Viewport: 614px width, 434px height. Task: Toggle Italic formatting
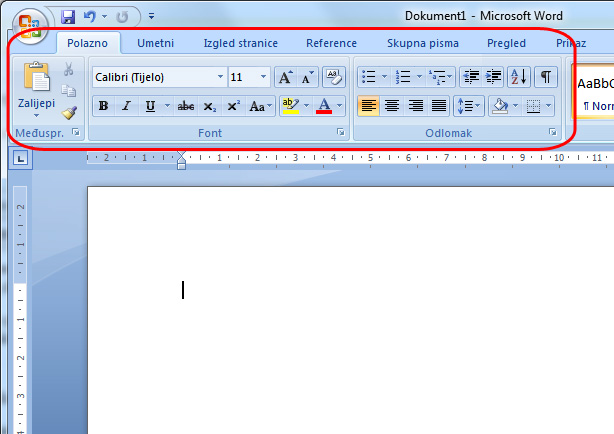(x=126, y=106)
